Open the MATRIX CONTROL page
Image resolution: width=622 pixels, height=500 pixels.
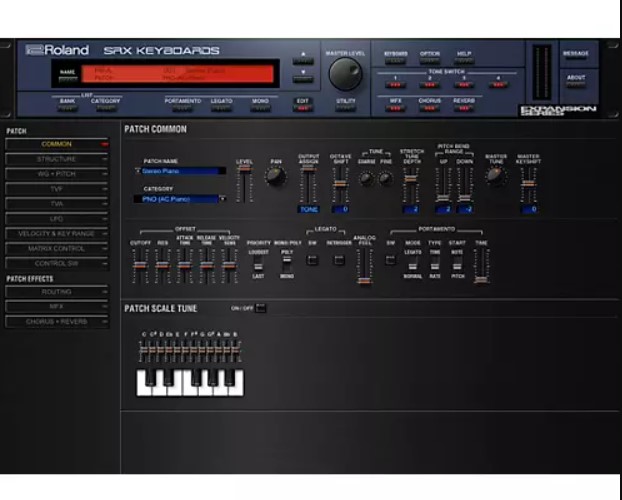point(57,249)
